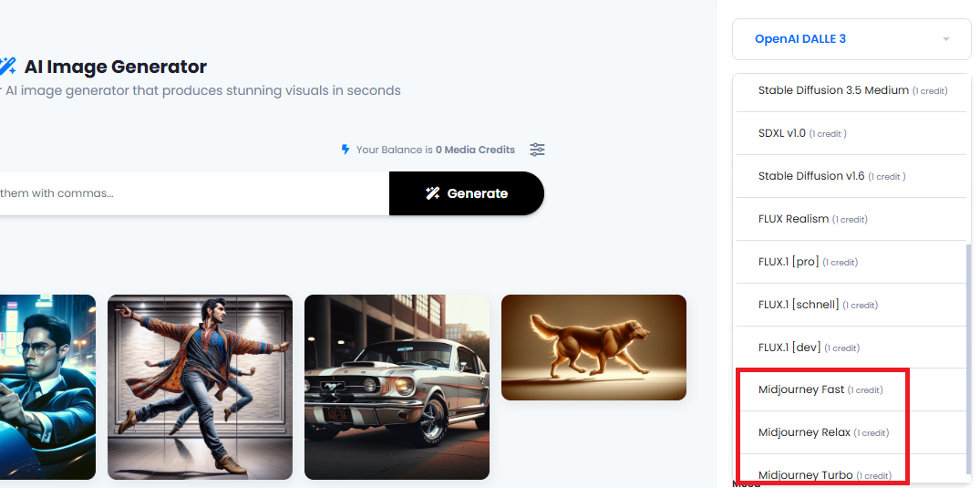The height and width of the screenshot is (488, 980).
Task: Expand the OpenAI DALLE 3 model dropdown arrow
Action: 945,39
